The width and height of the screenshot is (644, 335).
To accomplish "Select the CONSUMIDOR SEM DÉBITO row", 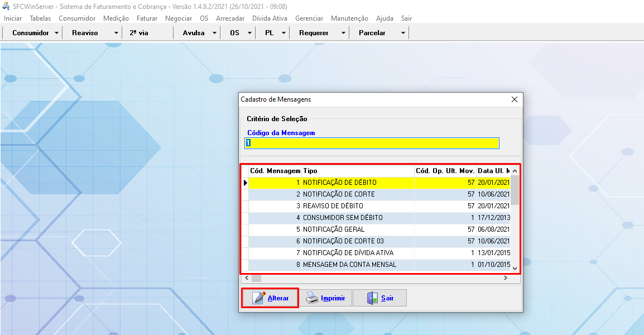I will [x=343, y=218].
